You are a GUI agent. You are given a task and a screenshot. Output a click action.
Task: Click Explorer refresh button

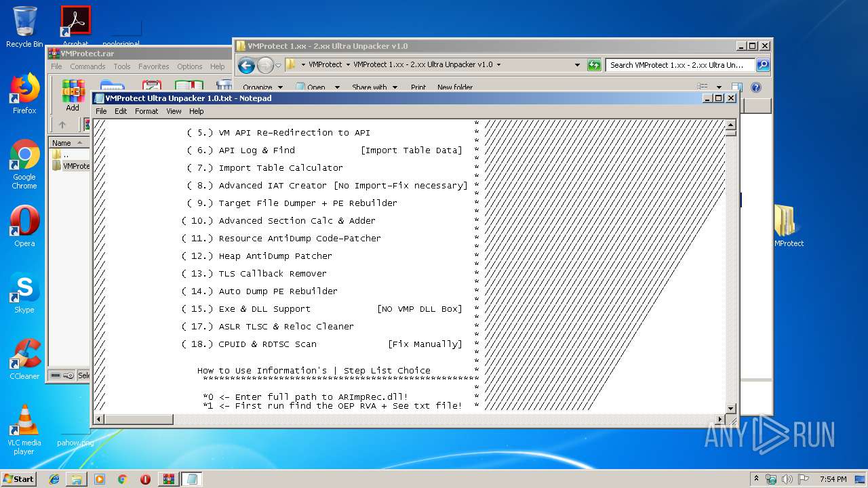(594, 65)
